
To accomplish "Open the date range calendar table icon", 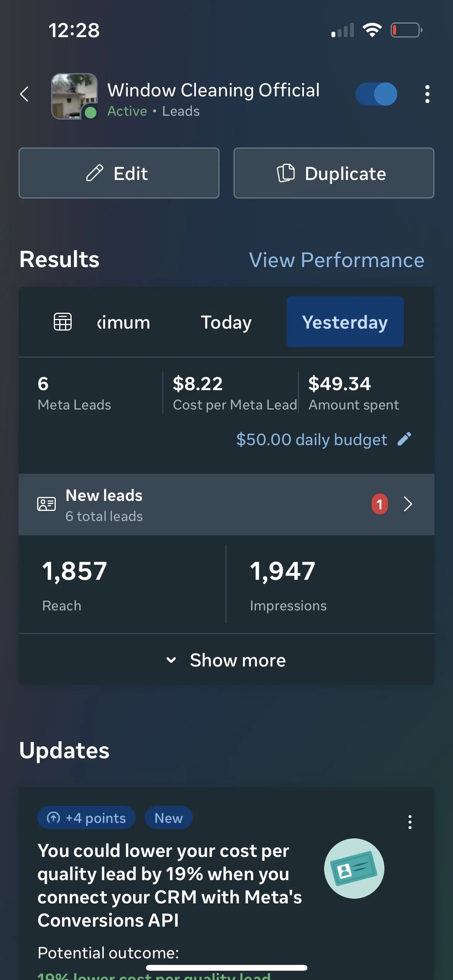I will (x=63, y=322).
